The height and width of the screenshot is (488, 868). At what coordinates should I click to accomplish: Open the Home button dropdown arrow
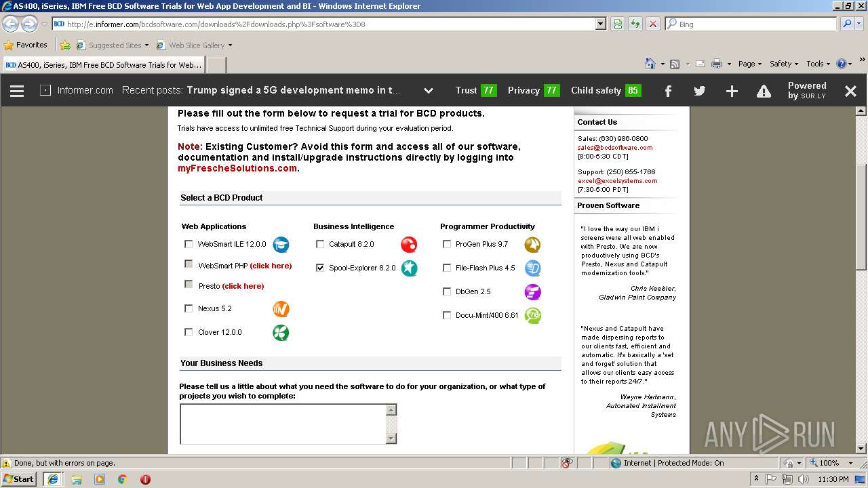tap(661, 64)
